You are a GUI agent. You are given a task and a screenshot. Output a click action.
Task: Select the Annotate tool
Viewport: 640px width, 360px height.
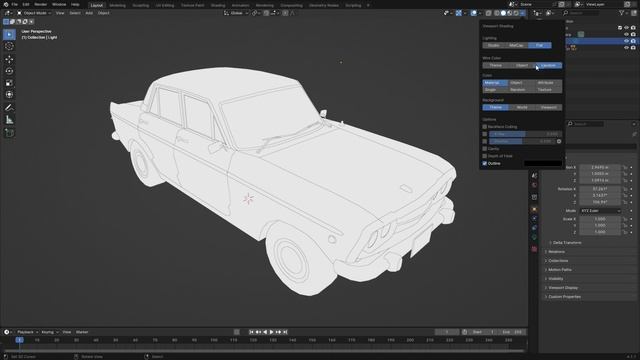pos(9,108)
